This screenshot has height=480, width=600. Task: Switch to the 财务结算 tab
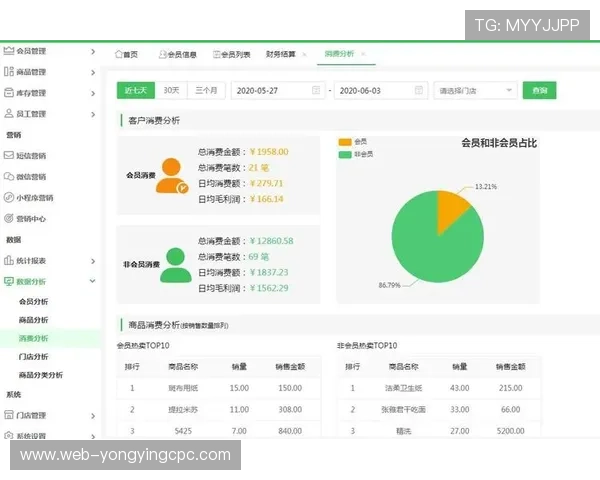281,54
